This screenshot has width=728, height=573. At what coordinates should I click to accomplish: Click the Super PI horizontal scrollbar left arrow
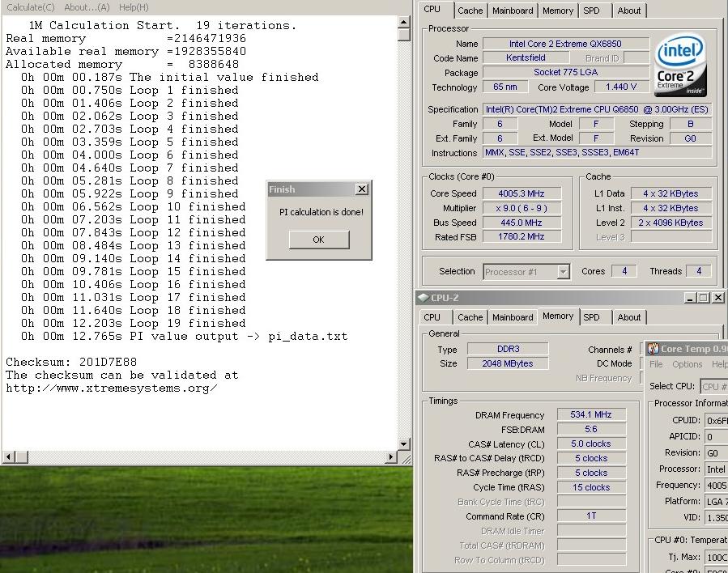pyautogui.click(x=8, y=457)
